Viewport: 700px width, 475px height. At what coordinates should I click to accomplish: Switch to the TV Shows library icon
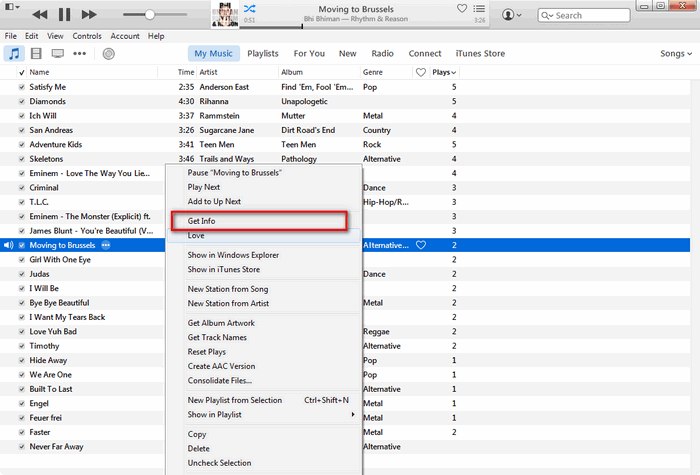tap(58, 54)
